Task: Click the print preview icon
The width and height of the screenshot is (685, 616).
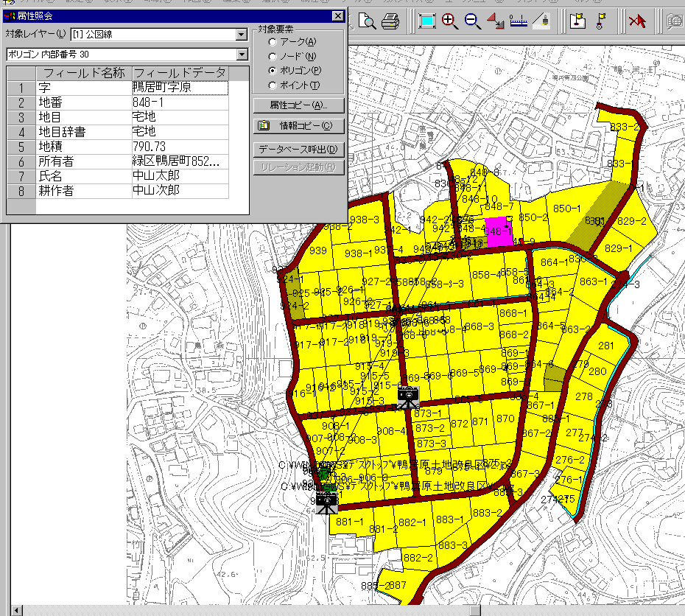Action: coord(367,22)
